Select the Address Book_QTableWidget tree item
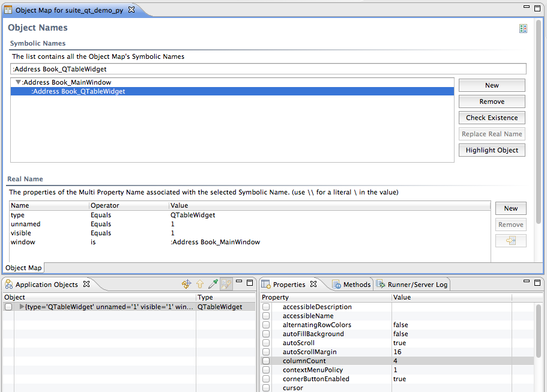The height and width of the screenshot is (392, 547). [x=78, y=91]
